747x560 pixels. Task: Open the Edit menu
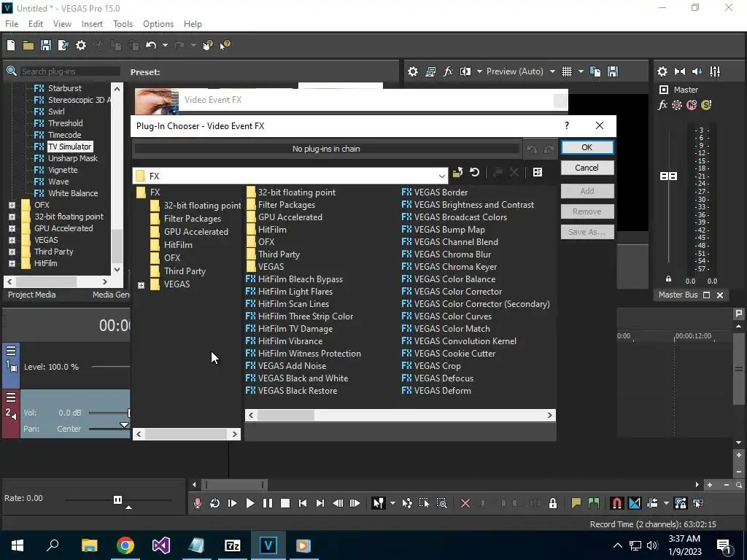36,24
